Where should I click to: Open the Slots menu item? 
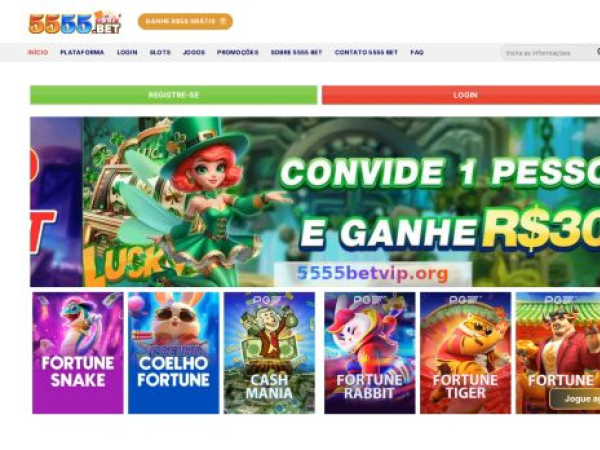(x=160, y=52)
